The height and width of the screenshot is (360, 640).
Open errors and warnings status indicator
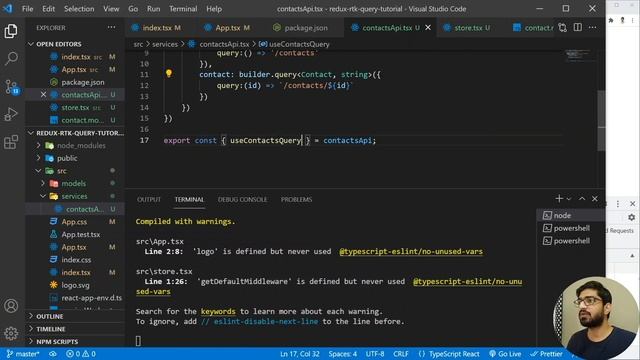(x=81, y=354)
